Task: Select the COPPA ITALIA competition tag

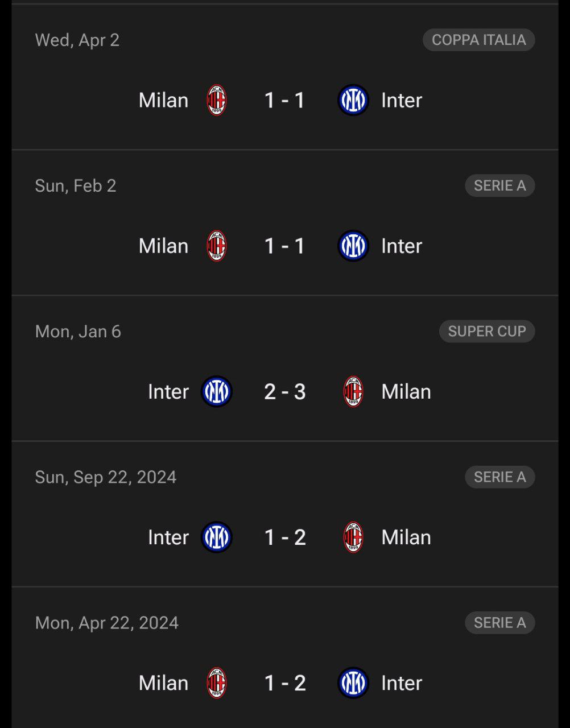Action: [x=478, y=40]
